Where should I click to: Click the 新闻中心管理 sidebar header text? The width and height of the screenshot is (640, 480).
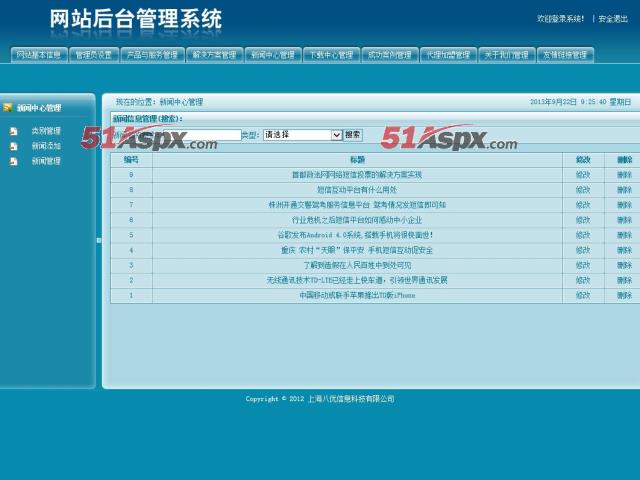click(x=39, y=108)
